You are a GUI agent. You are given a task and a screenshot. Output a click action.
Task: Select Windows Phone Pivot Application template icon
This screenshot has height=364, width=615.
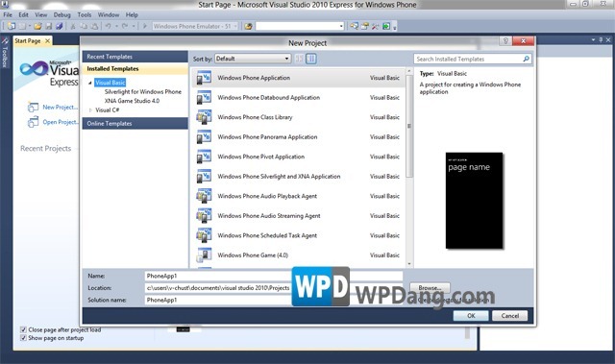click(204, 157)
